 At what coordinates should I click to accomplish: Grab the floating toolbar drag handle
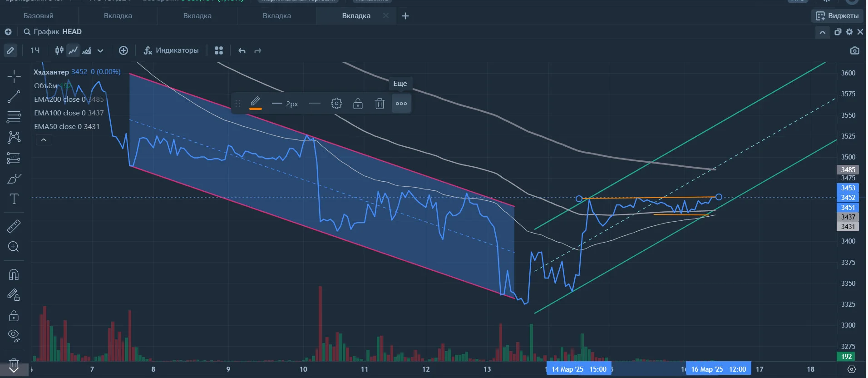238,104
